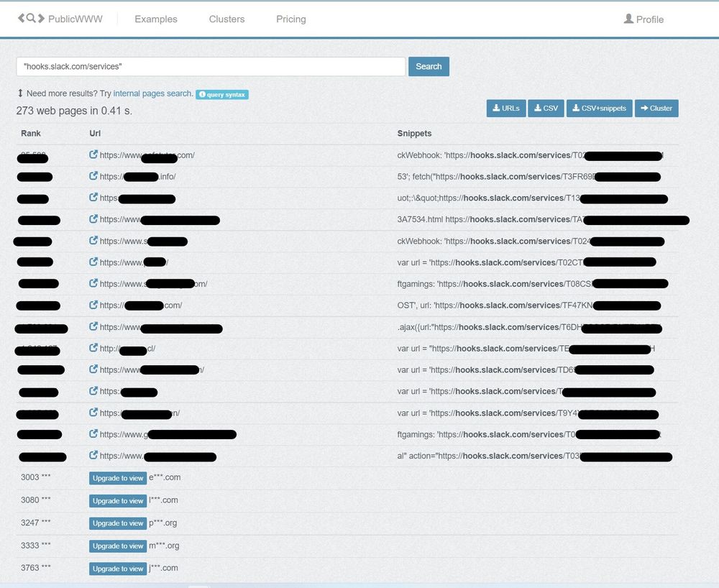Open external link icon for row with .info/ URL

93,176
